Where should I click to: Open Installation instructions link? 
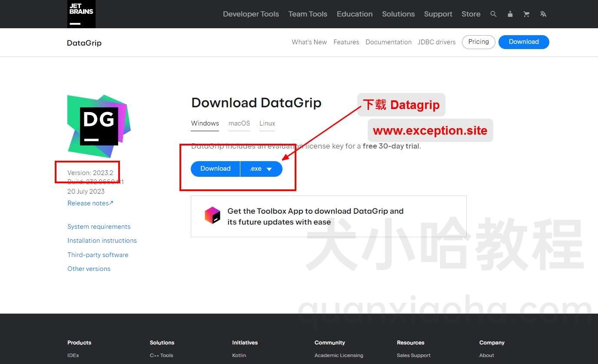pos(102,241)
